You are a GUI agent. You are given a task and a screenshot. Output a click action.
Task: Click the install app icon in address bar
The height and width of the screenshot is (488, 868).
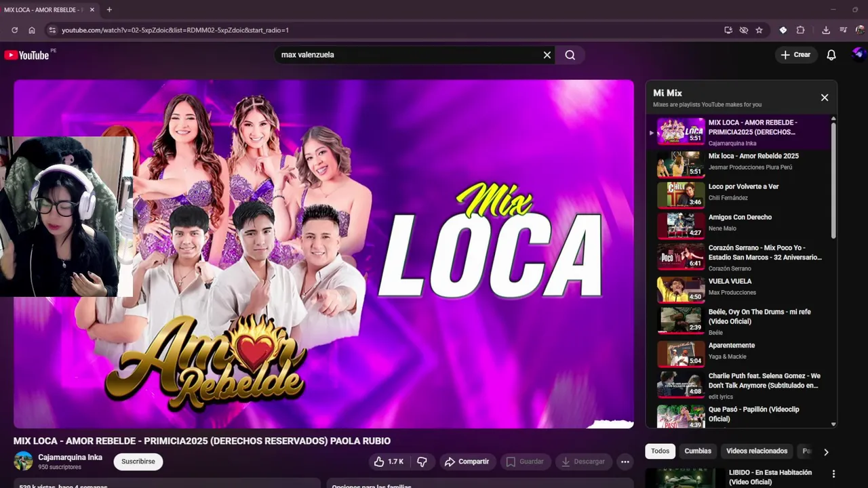728,30
